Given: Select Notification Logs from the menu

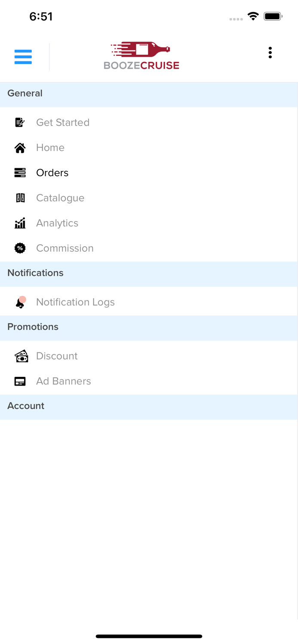Looking at the screenshot, I should click(75, 302).
